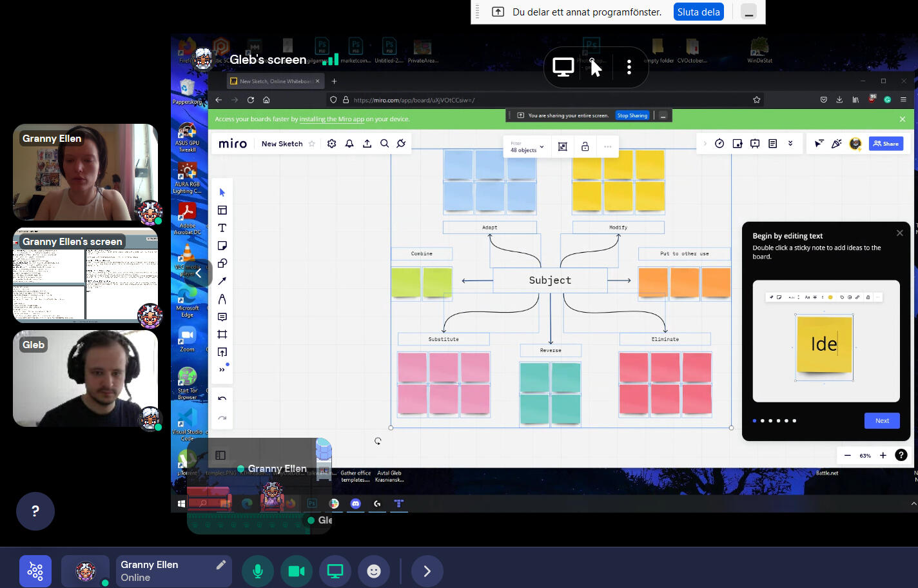
Task: Click the monitor icon on Gleb's screen
Action: (563, 67)
